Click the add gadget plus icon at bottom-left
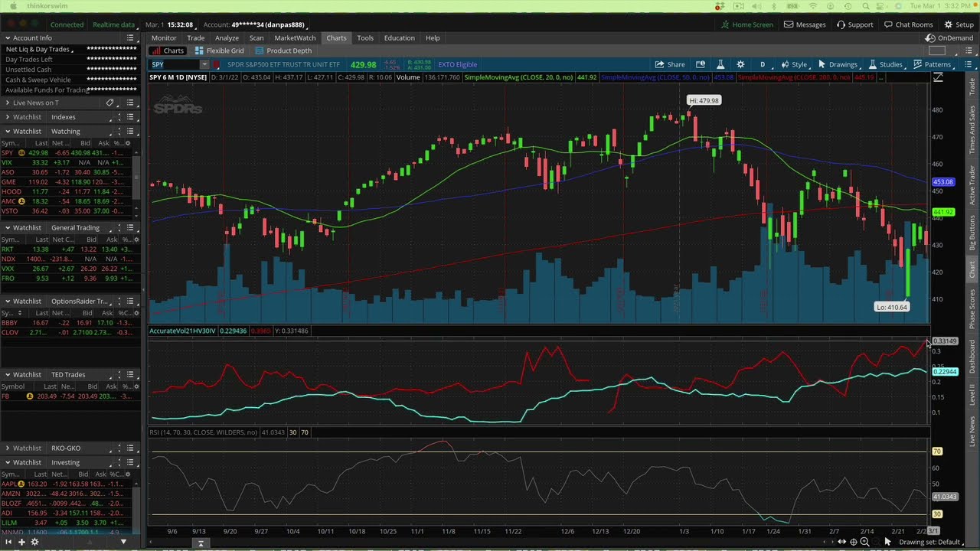This screenshot has height=551, width=980. tap(21, 542)
